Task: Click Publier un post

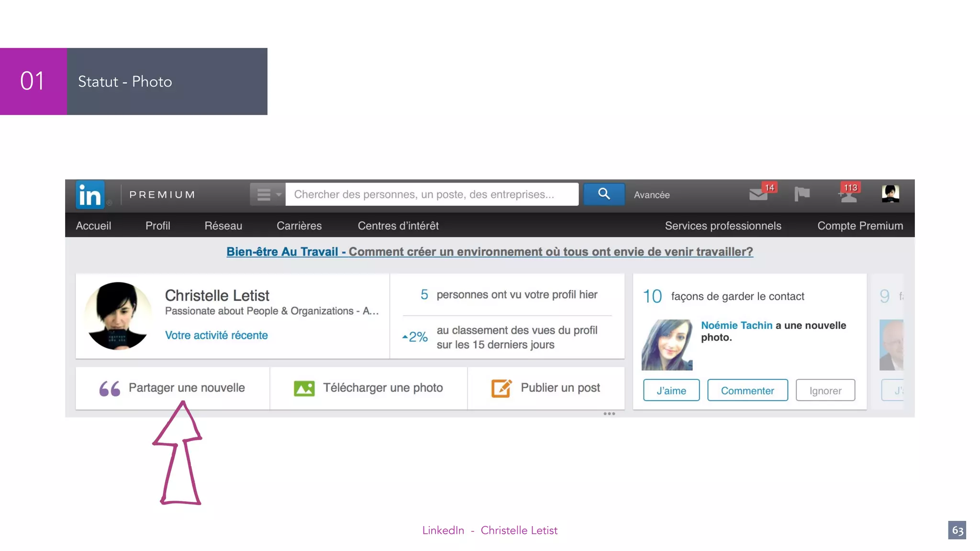Action: pyautogui.click(x=560, y=388)
